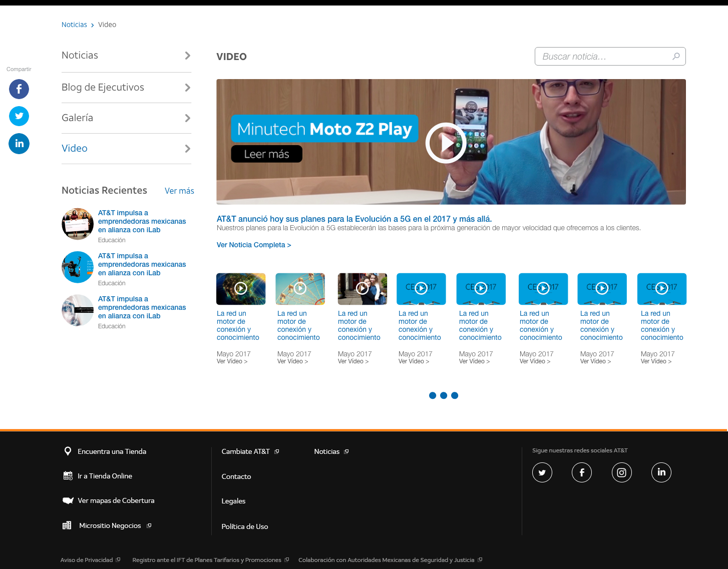Share page via Facebook sidebar icon
This screenshot has height=569, width=728.
[x=19, y=89]
